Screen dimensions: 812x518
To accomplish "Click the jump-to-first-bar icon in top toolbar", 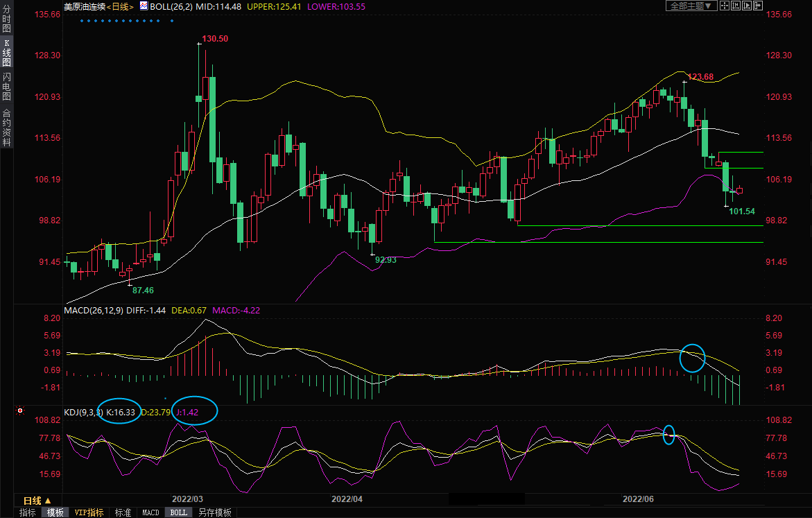I will (x=736, y=6).
